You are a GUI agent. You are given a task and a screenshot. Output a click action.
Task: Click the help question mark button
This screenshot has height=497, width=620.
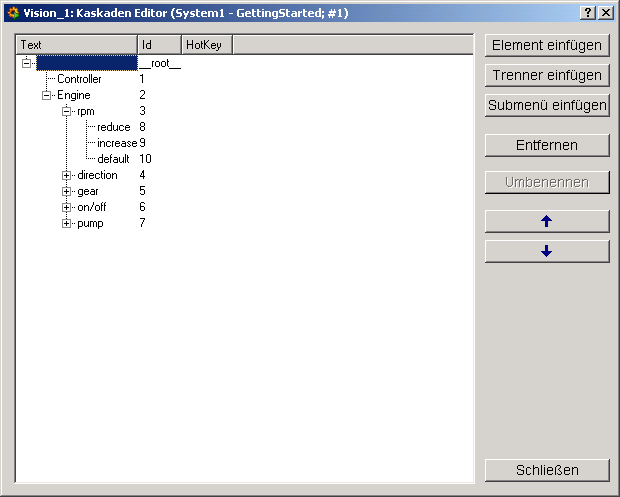pos(588,13)
